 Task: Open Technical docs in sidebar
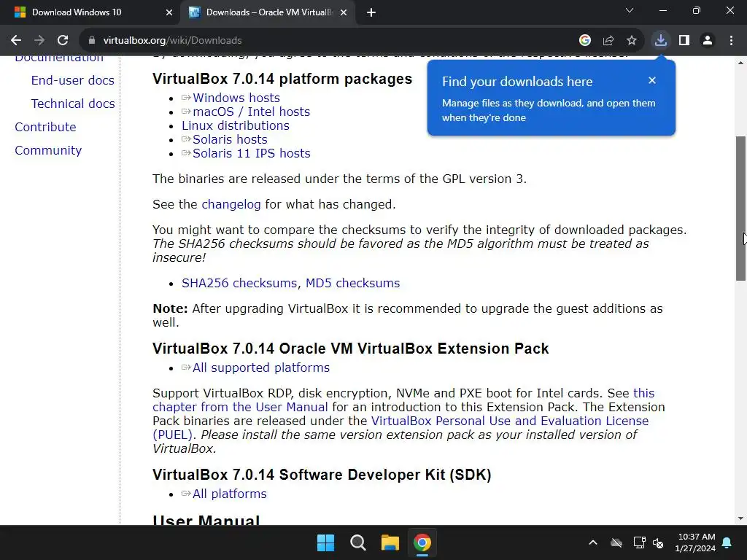click(x=73, y=104)
